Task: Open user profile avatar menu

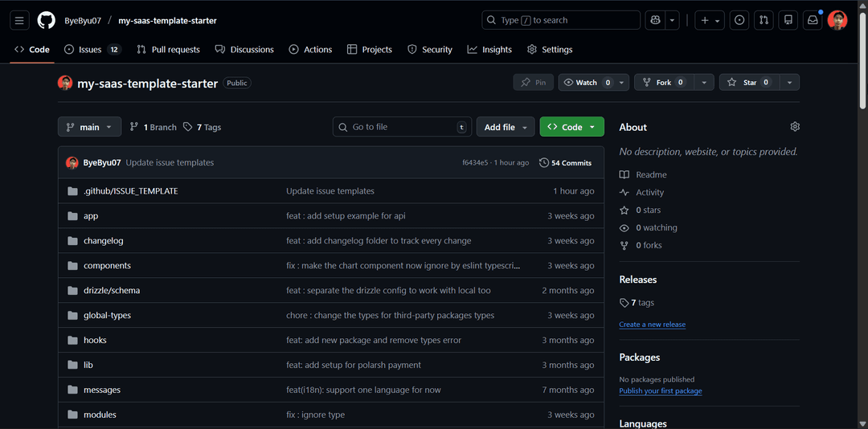Action: [837, 20]
